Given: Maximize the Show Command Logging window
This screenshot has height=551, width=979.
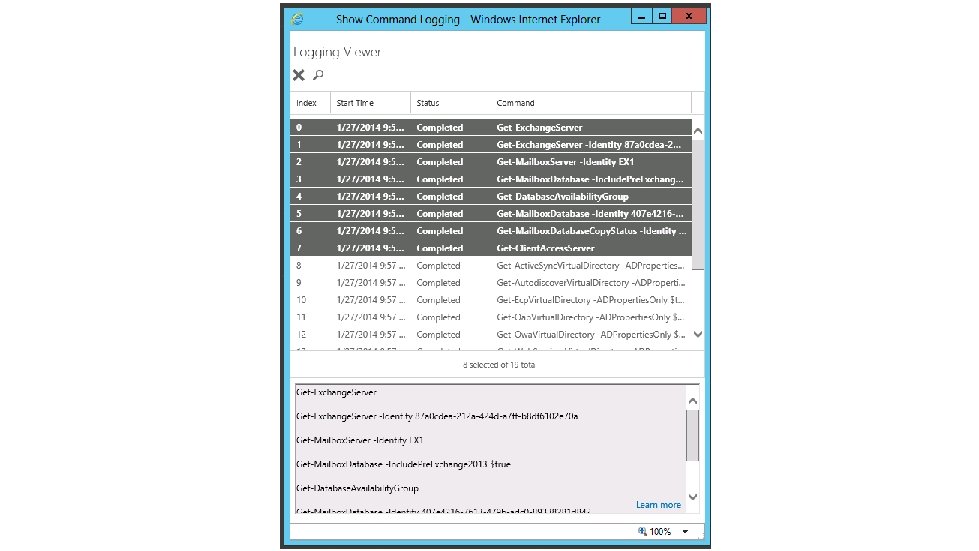Looking at the screenshot, I should [x=662, y=16].
